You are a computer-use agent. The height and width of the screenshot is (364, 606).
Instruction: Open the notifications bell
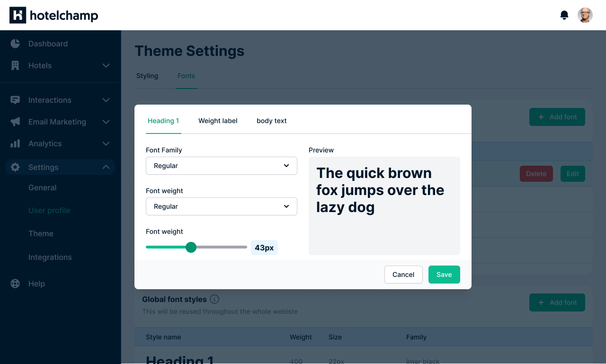pyautogui.click(x=564, y=15)
